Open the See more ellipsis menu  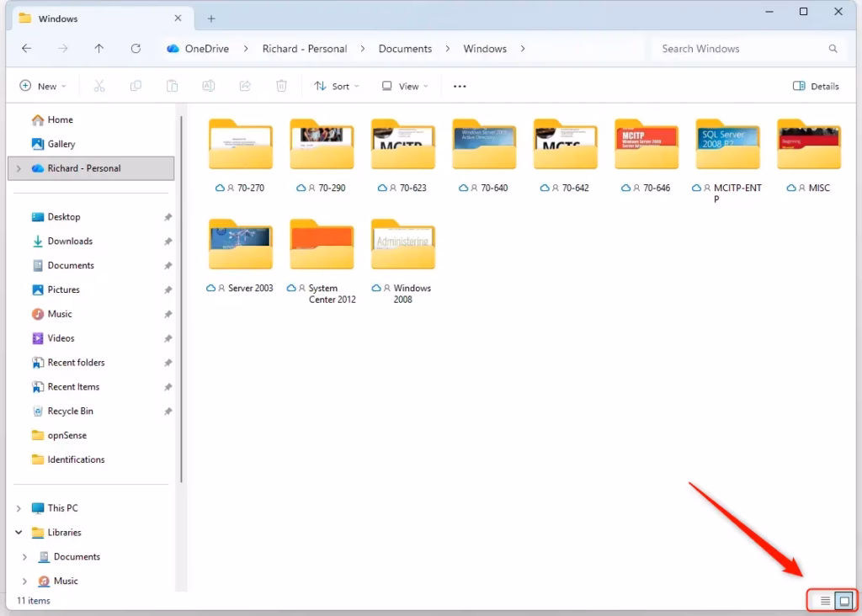[x=460, y=87]
